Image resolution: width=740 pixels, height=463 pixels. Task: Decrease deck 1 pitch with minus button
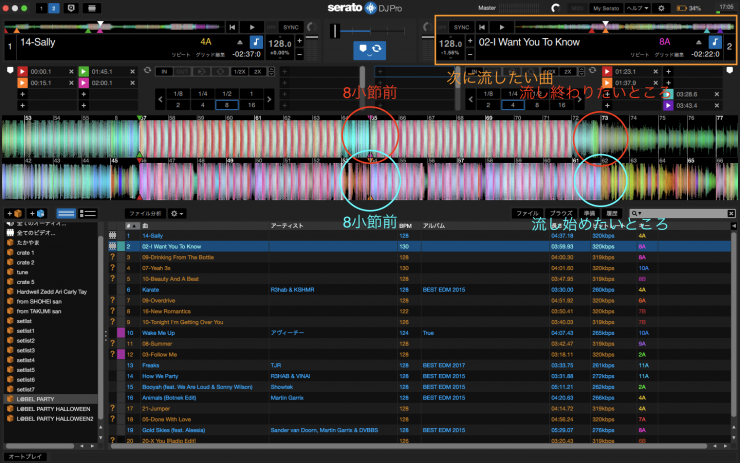coord(300,54)
